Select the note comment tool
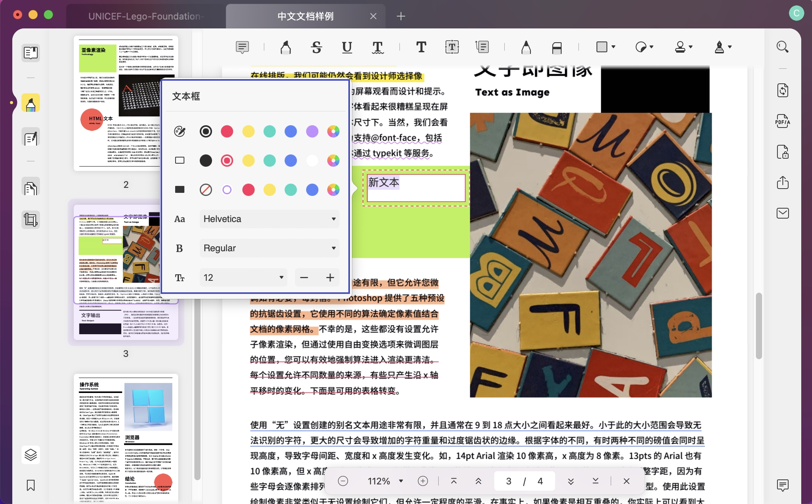812x504 pixels. (242, 47)
